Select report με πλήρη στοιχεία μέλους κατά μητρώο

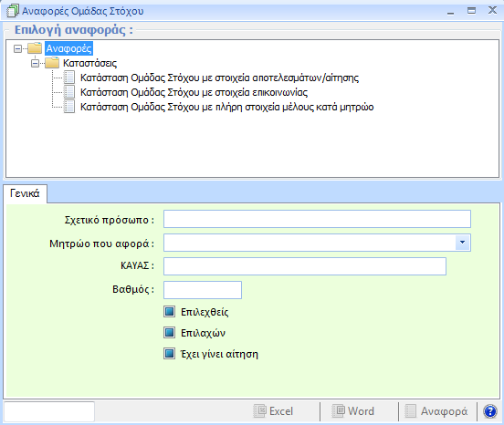click(x=226, y=107)
